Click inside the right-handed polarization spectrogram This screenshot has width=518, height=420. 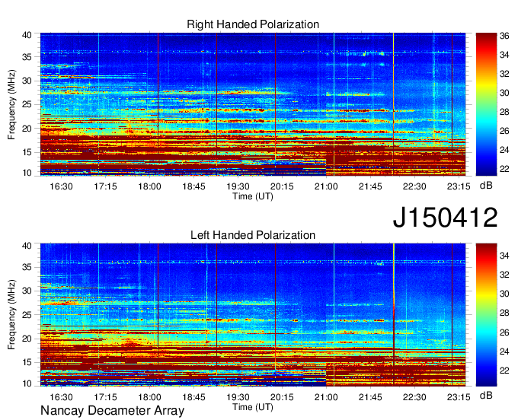click(x=253, y=104)
